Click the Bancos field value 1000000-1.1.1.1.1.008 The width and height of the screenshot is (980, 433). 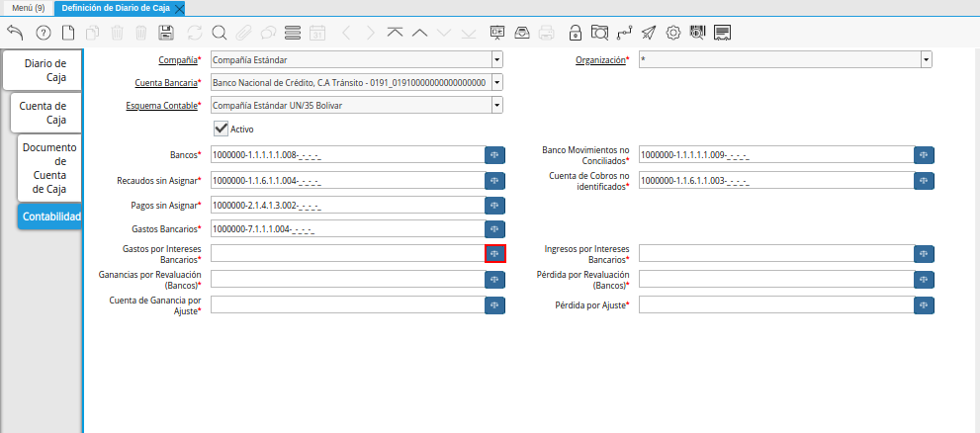tap(347, 154)
